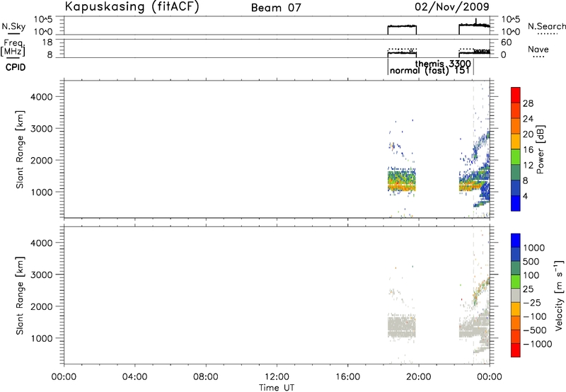
Task: Click the 'Velocity [m s-1]' colorbar label
Action: pyautogui.click(x=559, y=295)
